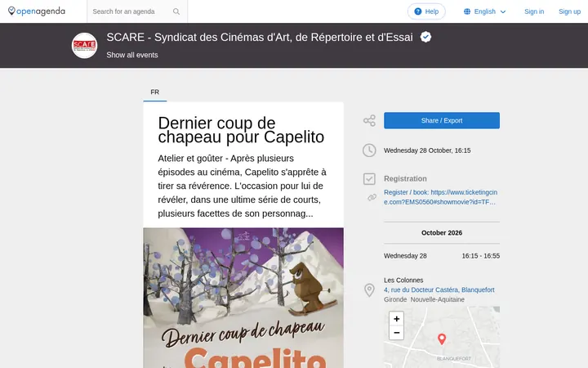Select the FR language tab
The height and width of the screenshot is (368, 588).
(155, 92)
